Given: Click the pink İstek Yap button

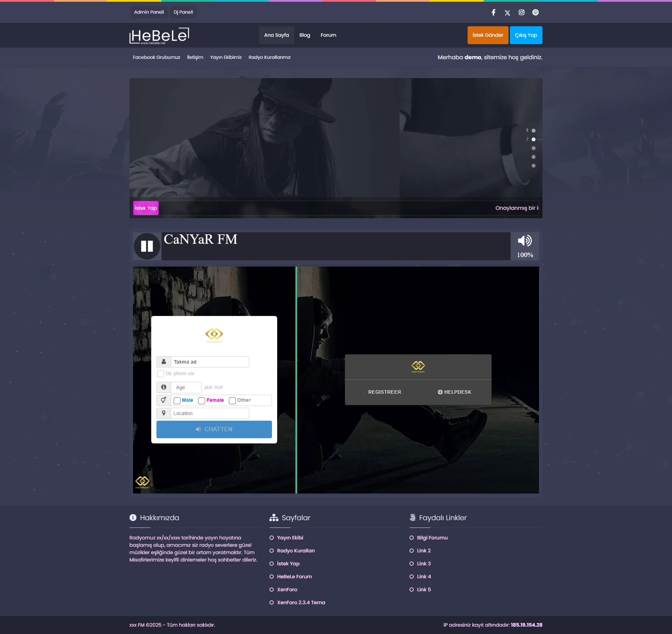Looking at the screenshot, I should (x=146, y=208).
